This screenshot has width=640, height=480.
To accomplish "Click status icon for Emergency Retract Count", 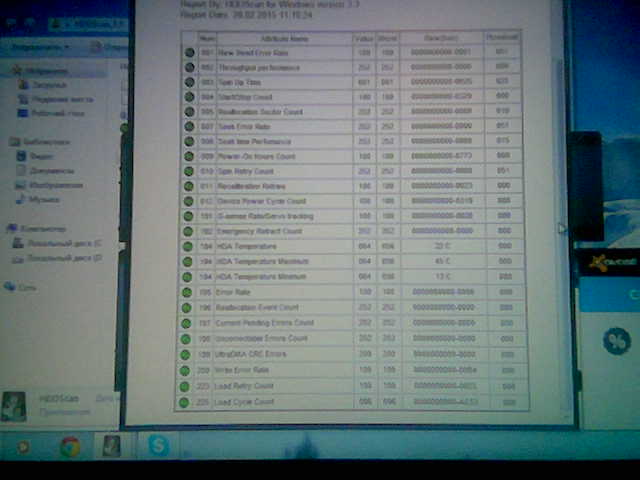I will point(188,231).
